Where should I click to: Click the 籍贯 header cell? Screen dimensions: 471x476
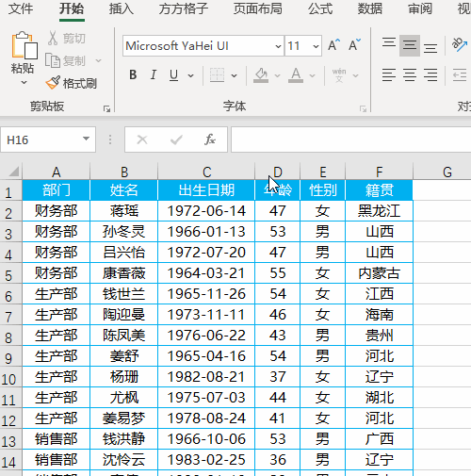click(x=379, y=190)
